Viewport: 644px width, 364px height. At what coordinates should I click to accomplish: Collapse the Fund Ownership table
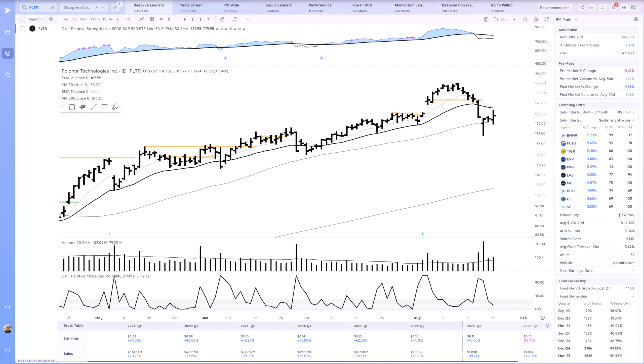[633, 296]
